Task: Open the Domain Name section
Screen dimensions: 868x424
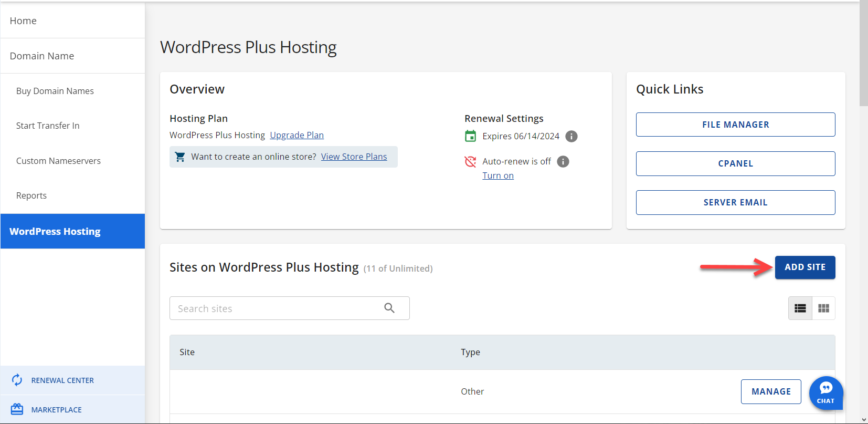Action: (x=72, y=56)
